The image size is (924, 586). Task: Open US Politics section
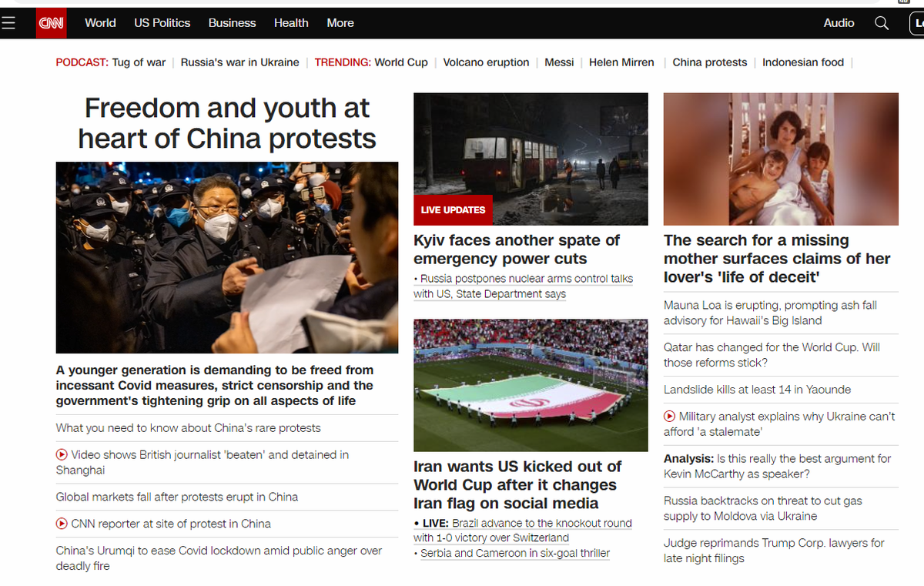tap(162, 23)
